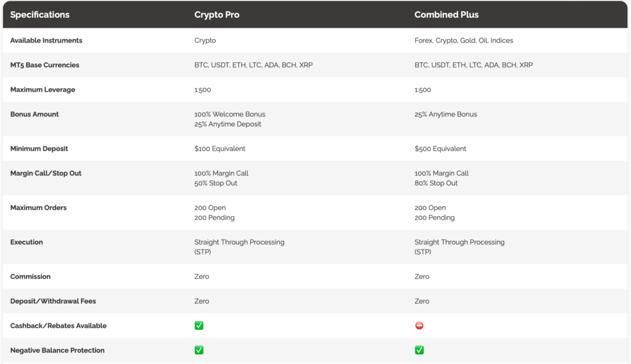Click Negative Balance Protection check under Crypto Pro

click(x=199, y=350)
